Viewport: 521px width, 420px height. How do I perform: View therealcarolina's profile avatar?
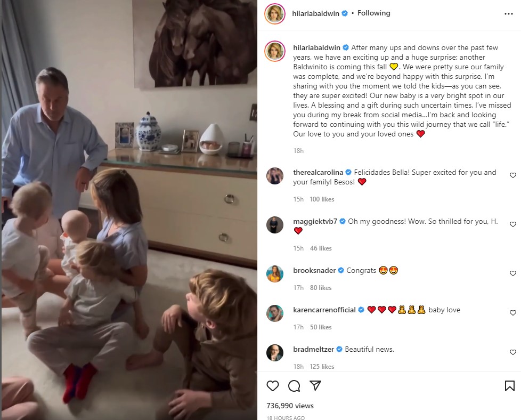coord(275,176)
